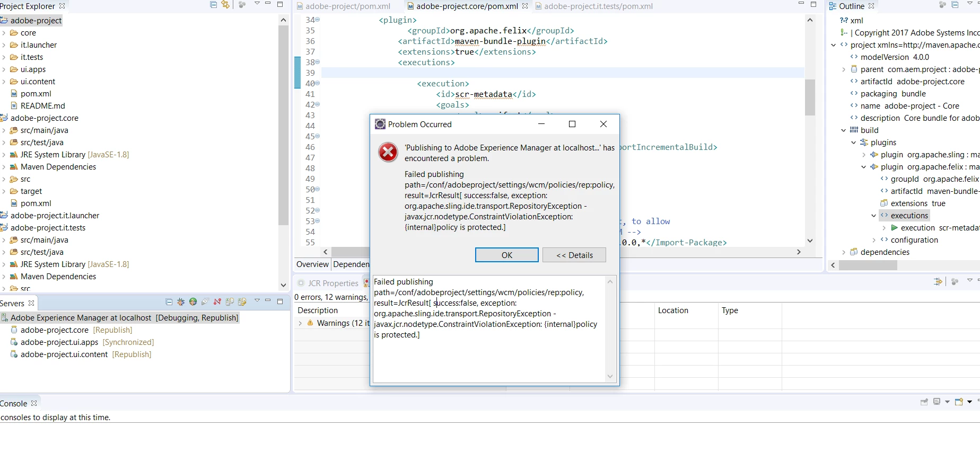Select the packaging bundle Outline entry
Image resolution: width=980 pixels, height=471 pixels.
pos(893,94)
